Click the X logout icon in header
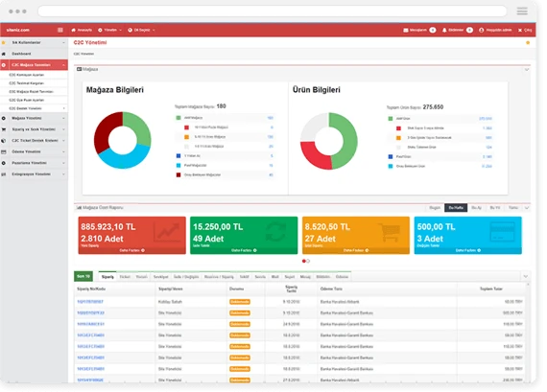547x392 pixels. tap(520, 31)
